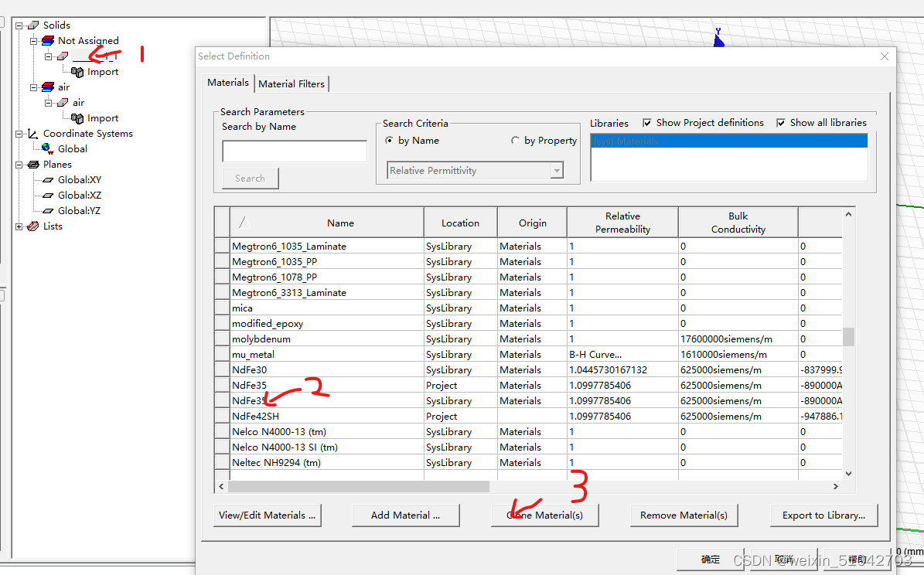The height and width of the screenshot is (575, 924).
Task: Click the Global coordinate system icon
Action: [x=45, y=148]
